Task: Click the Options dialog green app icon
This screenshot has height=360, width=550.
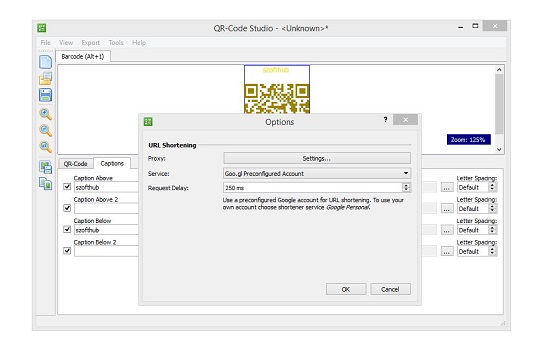Action: point(148,122)
